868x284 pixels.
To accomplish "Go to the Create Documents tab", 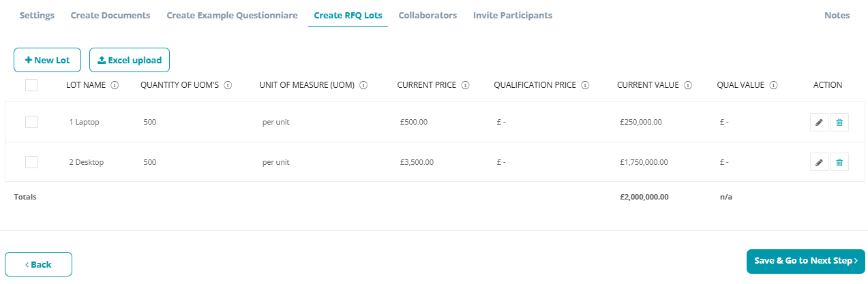I will (x=110, y=15).
